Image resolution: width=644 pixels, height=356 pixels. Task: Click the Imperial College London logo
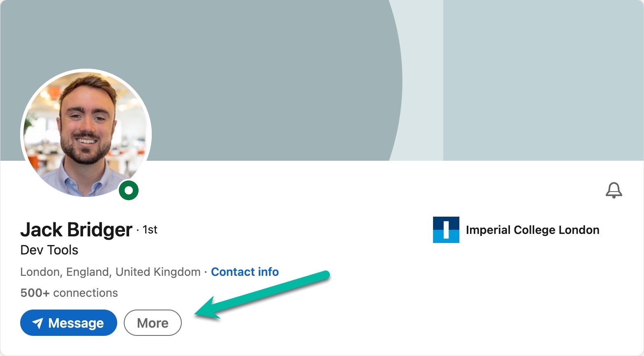pos(446,230)
